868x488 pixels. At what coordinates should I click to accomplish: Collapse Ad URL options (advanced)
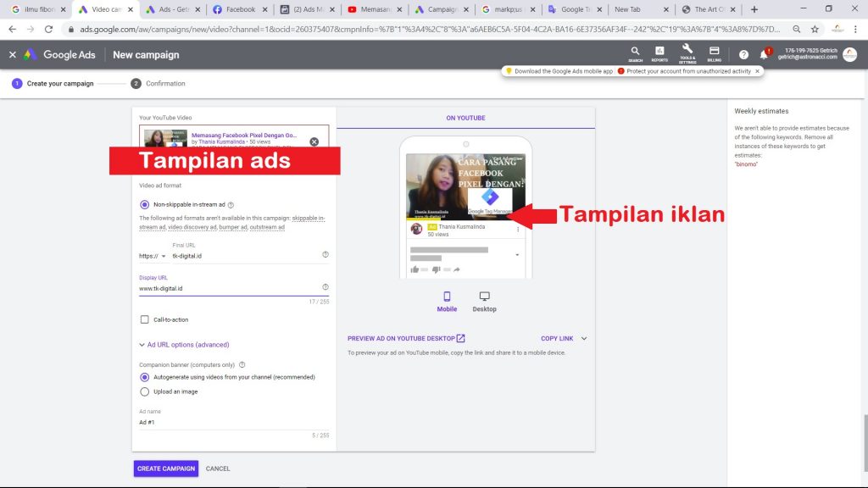click(183, 345)
